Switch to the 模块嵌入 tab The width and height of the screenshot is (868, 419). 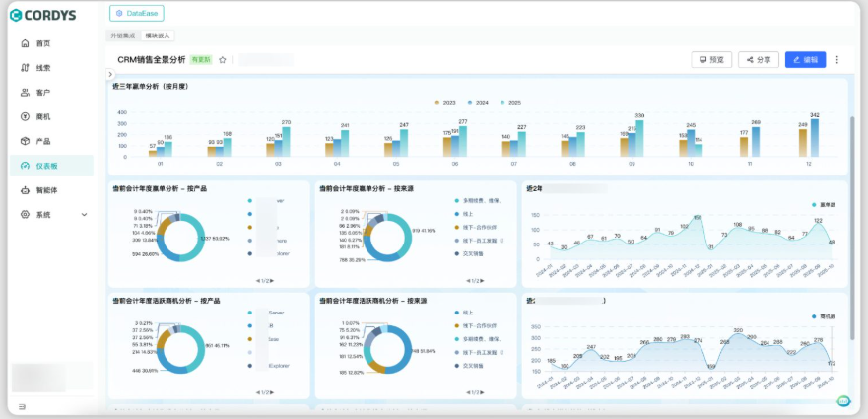point(158,35)
